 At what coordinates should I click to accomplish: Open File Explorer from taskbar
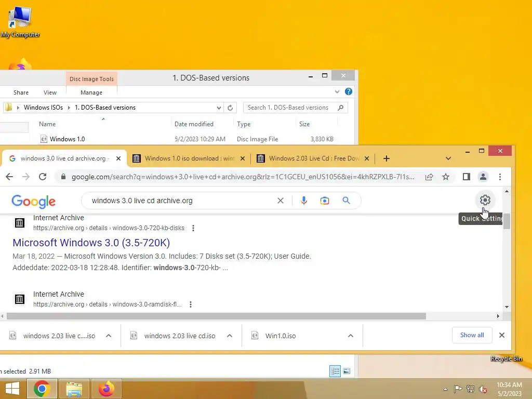pyautogui.click(x=74, y=389)
